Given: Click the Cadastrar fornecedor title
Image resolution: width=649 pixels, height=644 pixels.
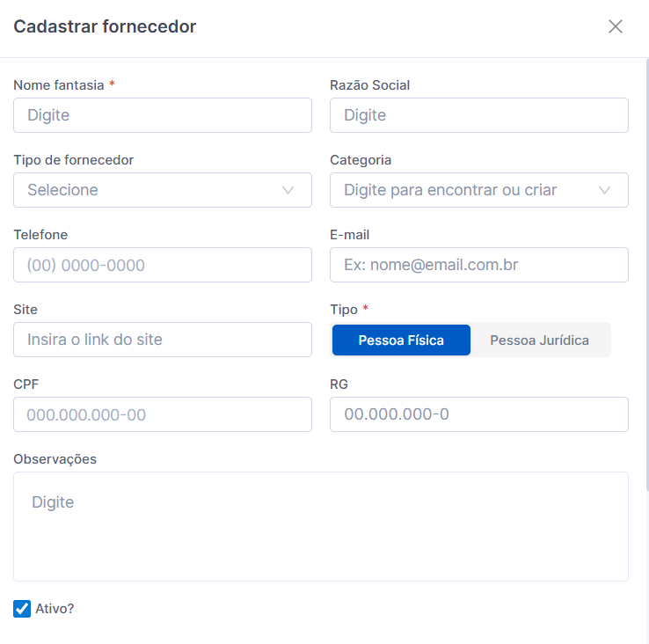Looking at the screenshot, I should [105, 26].
